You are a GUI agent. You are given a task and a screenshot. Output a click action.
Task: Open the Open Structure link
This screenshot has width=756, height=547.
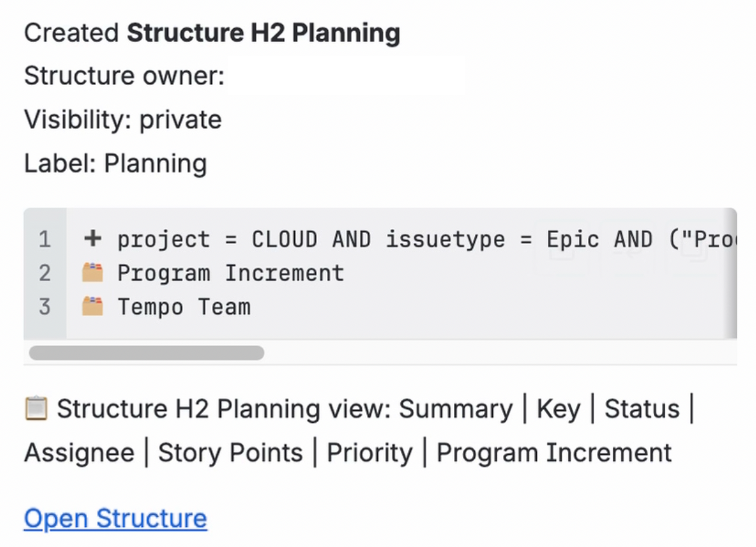[116, 519]
